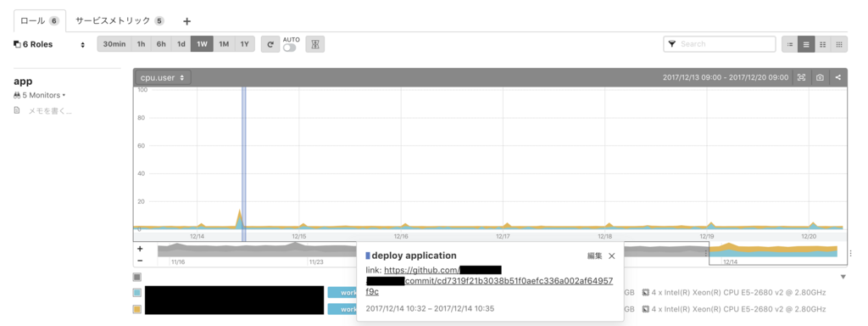
Task: Click the role label in yellow host row
Action: [x=342, y=309]
